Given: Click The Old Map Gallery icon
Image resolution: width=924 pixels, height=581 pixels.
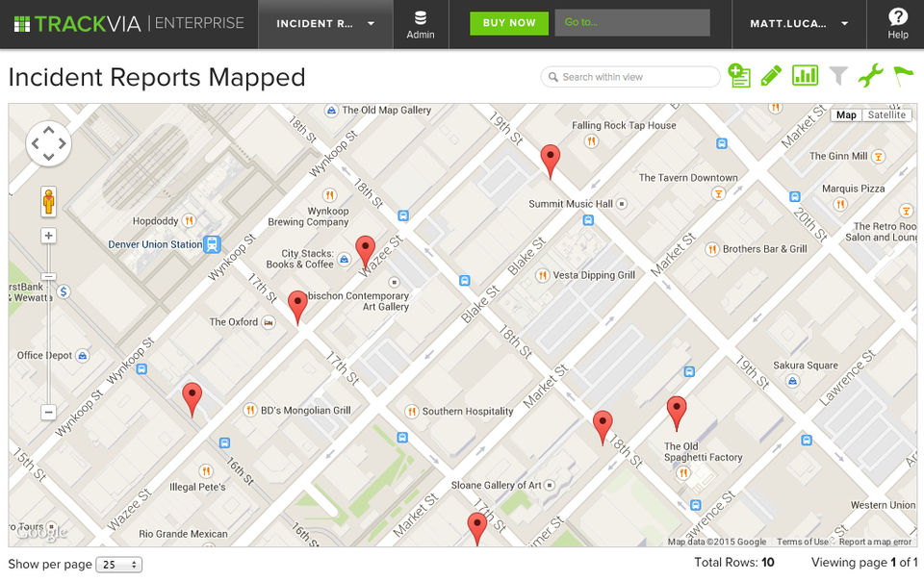Looking at the screenshot, I should pos(331,110).
